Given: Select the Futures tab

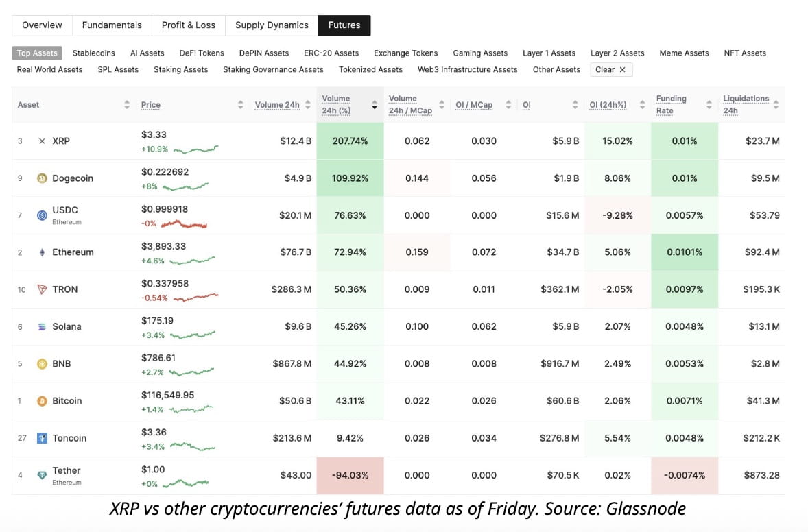Looking at the screenshot, I should pos(344,25).
